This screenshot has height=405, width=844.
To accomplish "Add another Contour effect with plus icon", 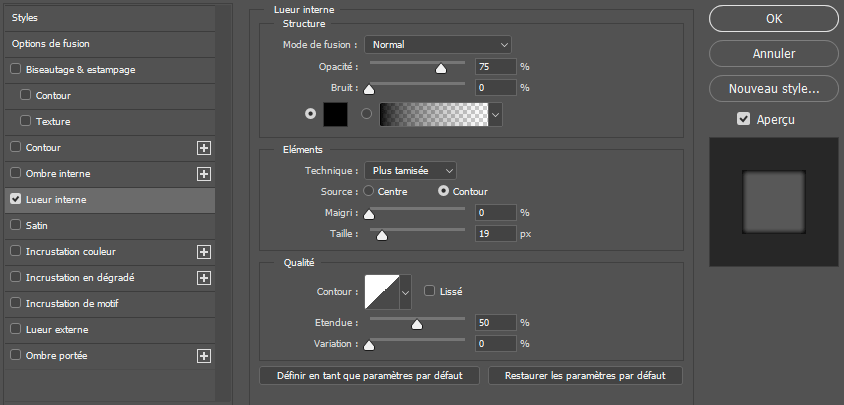I will [x=204, y=148].
